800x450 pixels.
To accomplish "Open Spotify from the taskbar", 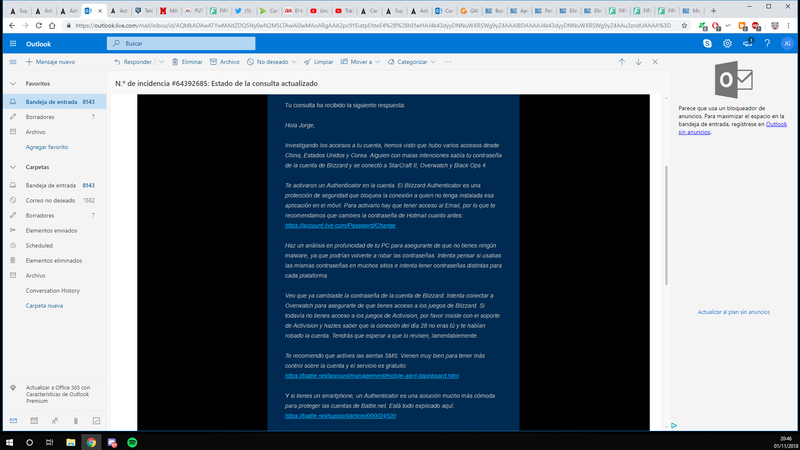I will point(132,442).
